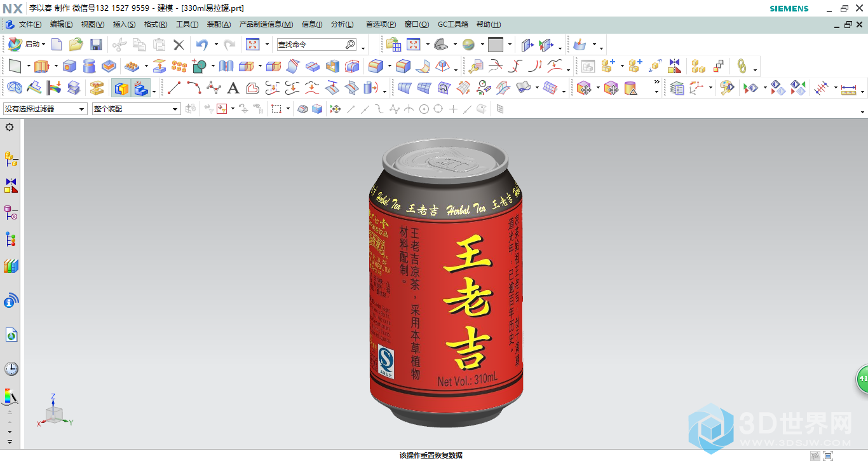Open the 插入(S) menu
Image resolution: width=868 pixels, height=463 pixels.
pyautogui.click(x=124, y=24)
